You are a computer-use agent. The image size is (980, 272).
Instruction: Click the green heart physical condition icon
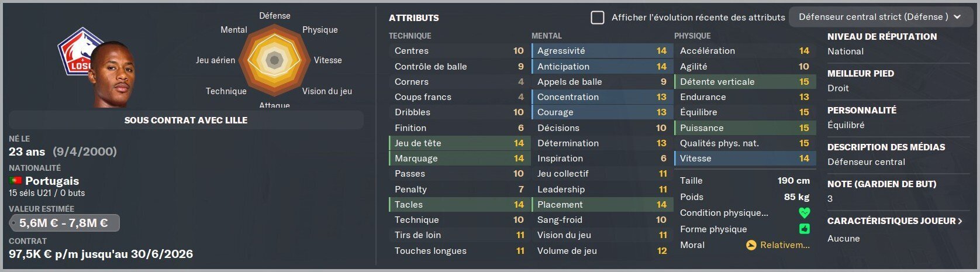pos(805,213)
